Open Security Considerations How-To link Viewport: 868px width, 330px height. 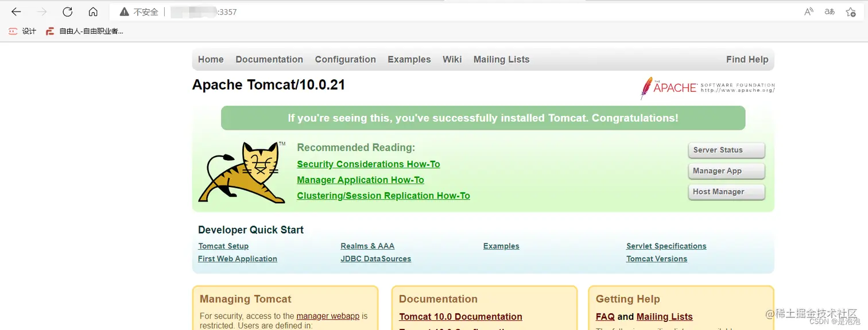pos(369,164)
